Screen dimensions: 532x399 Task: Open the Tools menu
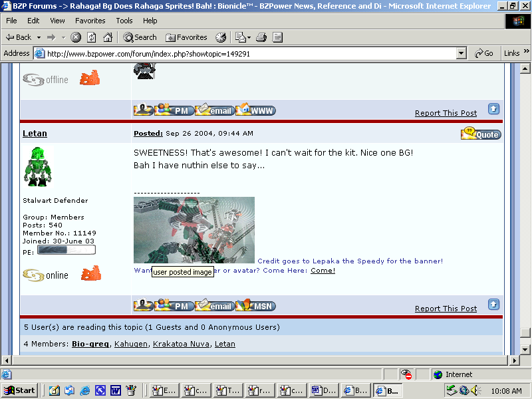click(x=124, y=21)
